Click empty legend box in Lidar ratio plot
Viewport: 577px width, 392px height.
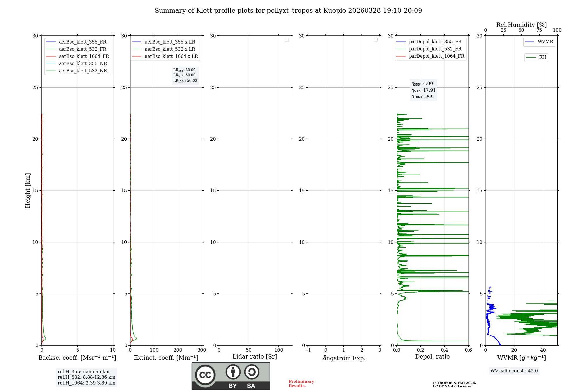pos(287,40)
